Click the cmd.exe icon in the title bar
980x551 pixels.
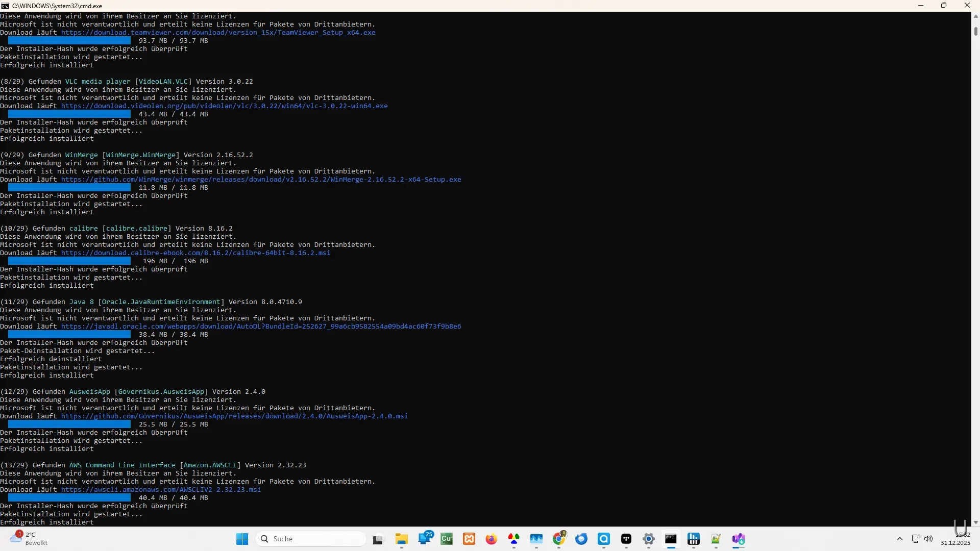coord(5,6)
